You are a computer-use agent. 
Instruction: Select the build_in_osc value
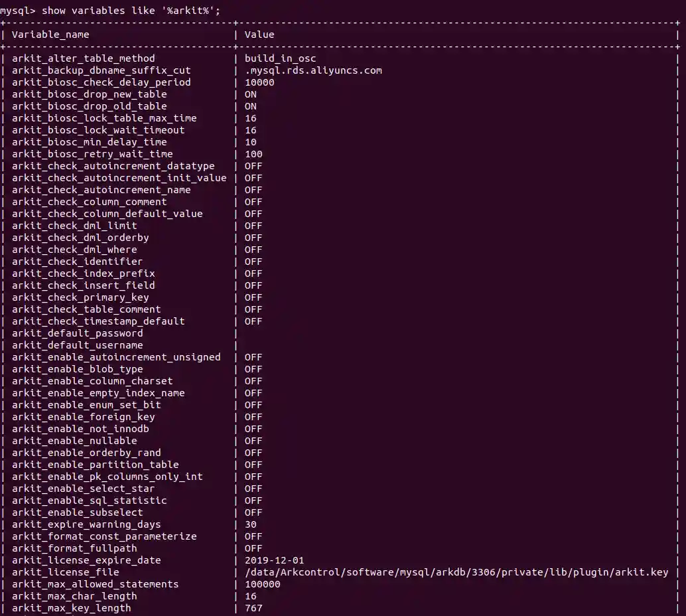click(280, 58)
